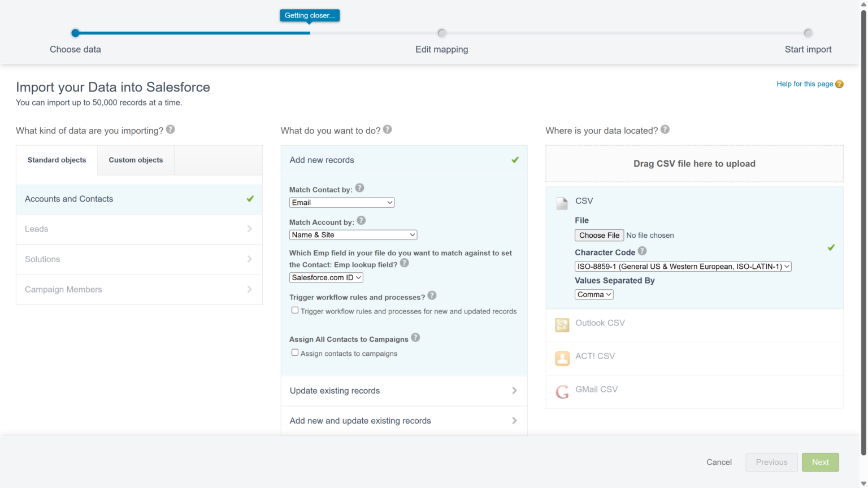Select the Standard objects tab
The width and height of the screenshot is (868, 488).
57,160
